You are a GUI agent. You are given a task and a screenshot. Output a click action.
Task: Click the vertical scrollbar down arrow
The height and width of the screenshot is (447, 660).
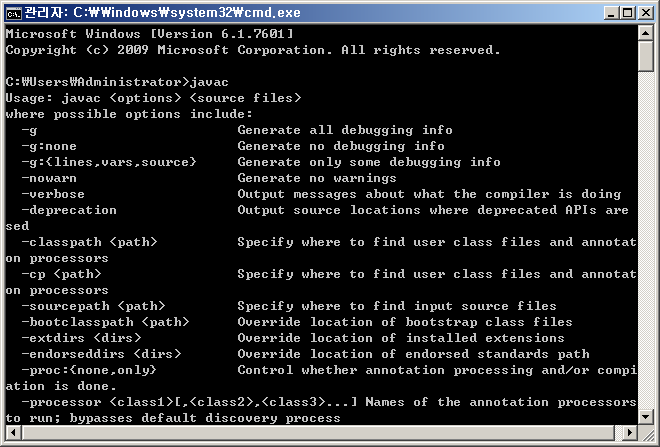point(645,417)
